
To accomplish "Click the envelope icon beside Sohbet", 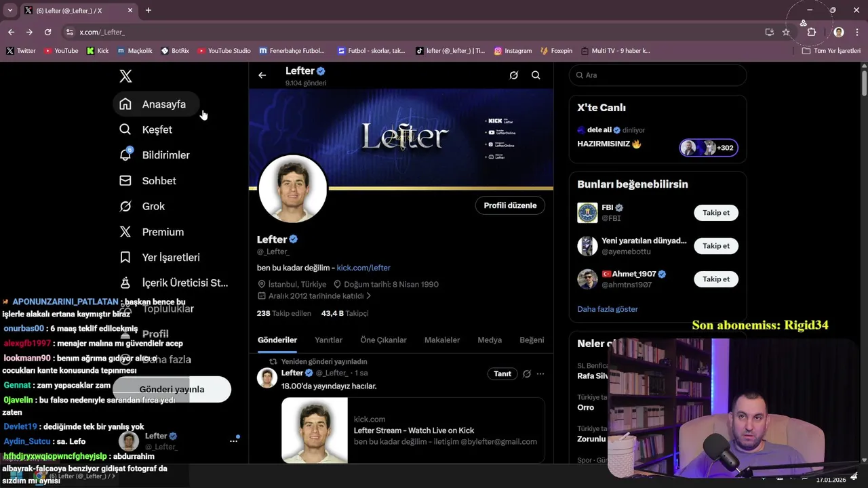I will coord(125,181).
